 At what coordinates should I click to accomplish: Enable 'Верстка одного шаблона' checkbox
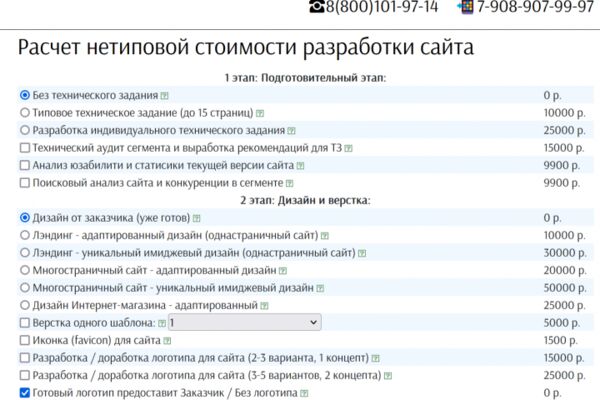point(25,323)
